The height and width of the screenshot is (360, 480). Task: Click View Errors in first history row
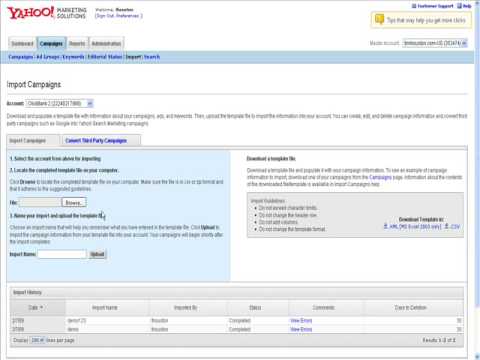(x=301, y=321)
